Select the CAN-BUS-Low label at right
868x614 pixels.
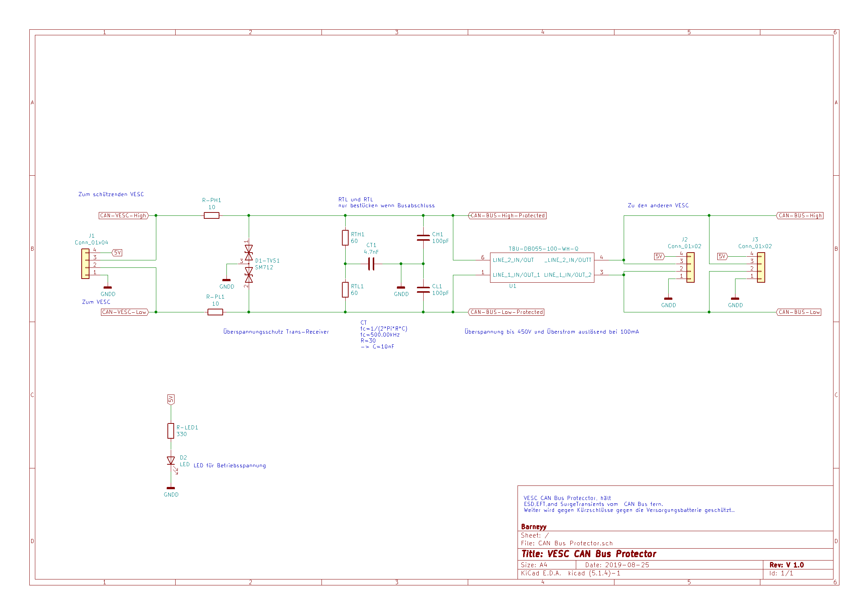click(799, 312)
